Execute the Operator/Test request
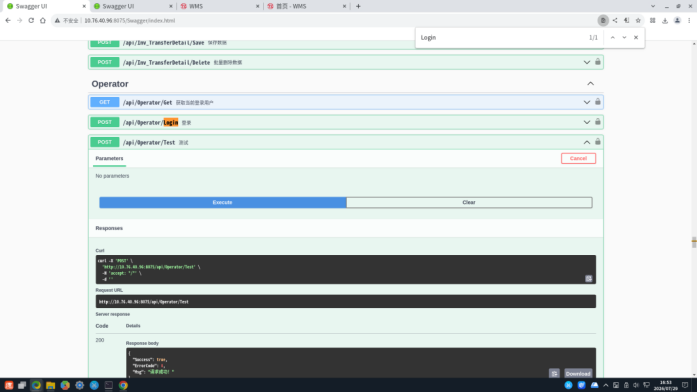 coord(223,202)
